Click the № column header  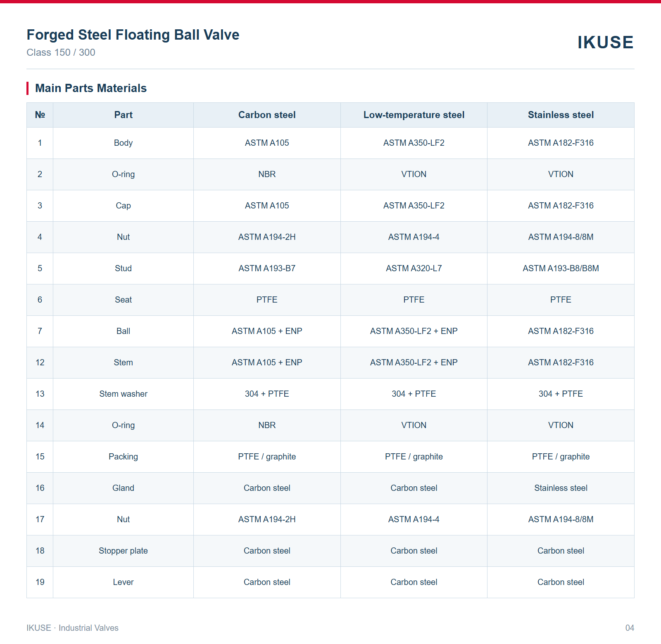(x=40, y=115)
